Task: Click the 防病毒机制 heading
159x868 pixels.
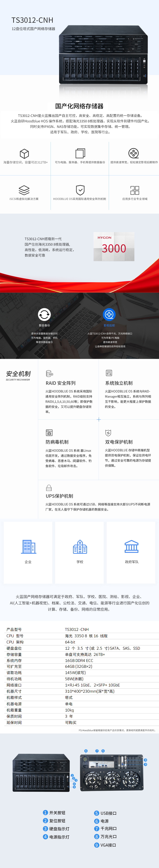Action: [57, 442]
